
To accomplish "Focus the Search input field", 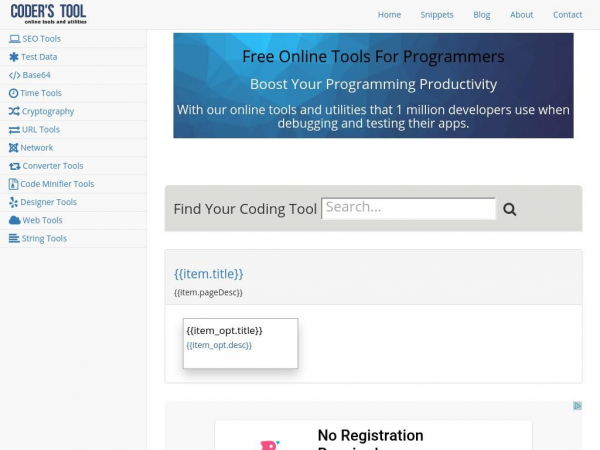I will tap(408, 209).
